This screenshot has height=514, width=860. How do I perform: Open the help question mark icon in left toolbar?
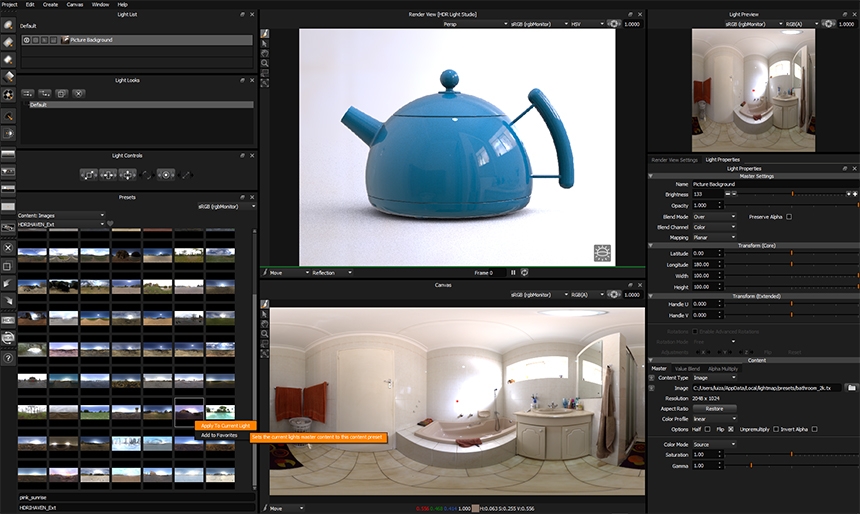[x=8, y=358]
